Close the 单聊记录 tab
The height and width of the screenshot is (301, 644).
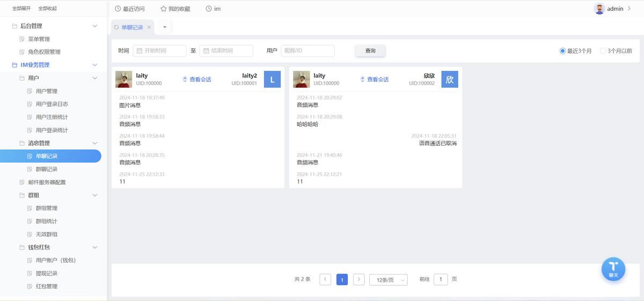(x=149, y=27)
